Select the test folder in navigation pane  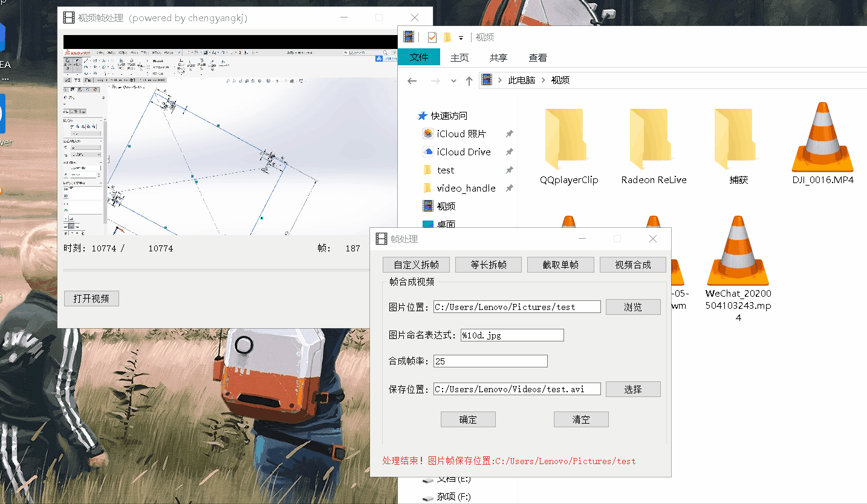tap(446, 170)
